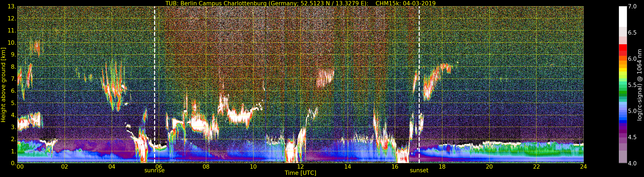644x177 pixels.
Task: Click the time axis tick "16"
Action: click(395, 166)
